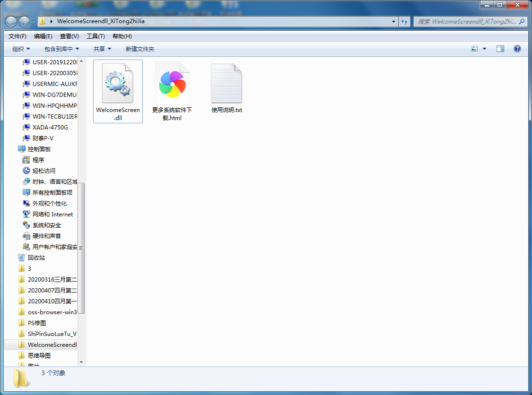This screenshot has width=532, height=395.
Task: Open the 编辑(E) menu
Action: pyautogui.click(x=43, y=36)
